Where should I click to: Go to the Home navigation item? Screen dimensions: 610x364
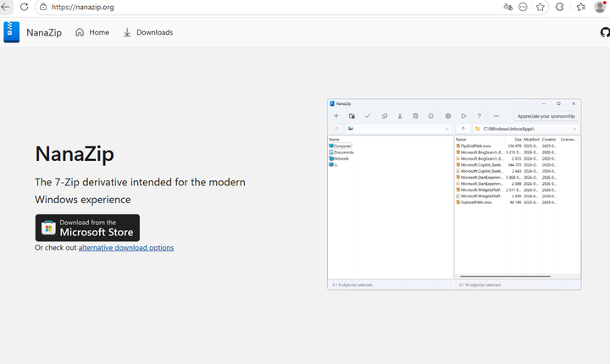(92, 32)
